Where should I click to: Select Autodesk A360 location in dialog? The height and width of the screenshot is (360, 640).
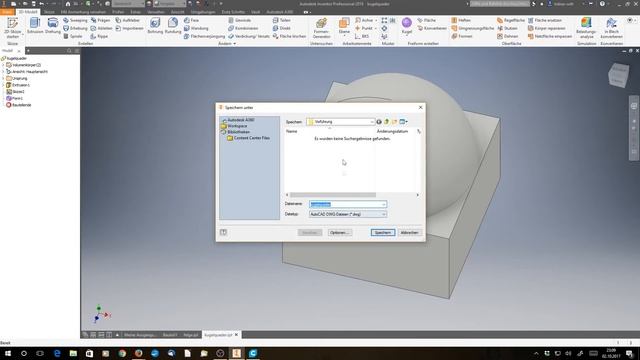tap(238, 120)
